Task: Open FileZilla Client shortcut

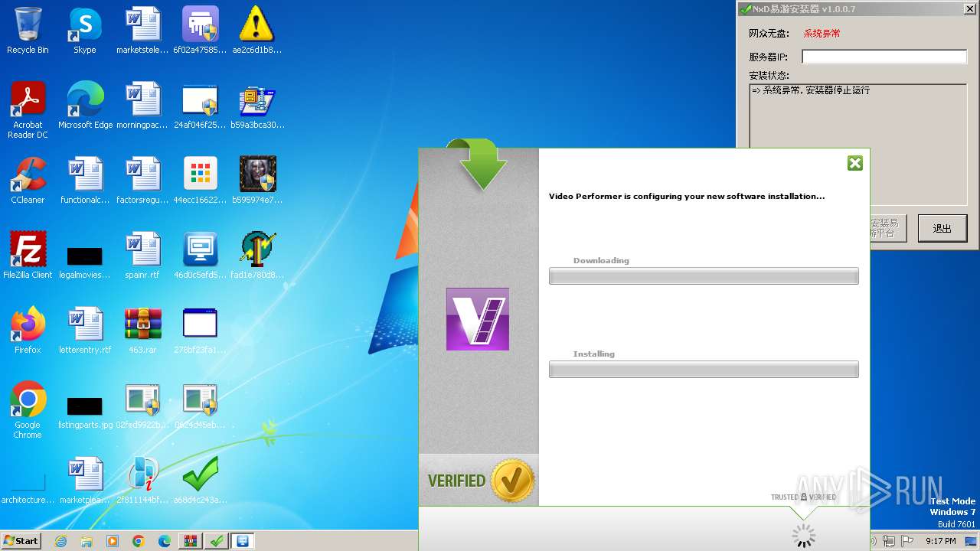Action: [28, 256]
